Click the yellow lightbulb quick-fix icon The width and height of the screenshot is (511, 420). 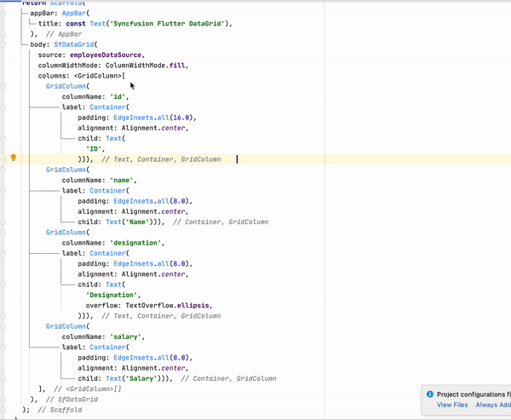click(13, 158)
